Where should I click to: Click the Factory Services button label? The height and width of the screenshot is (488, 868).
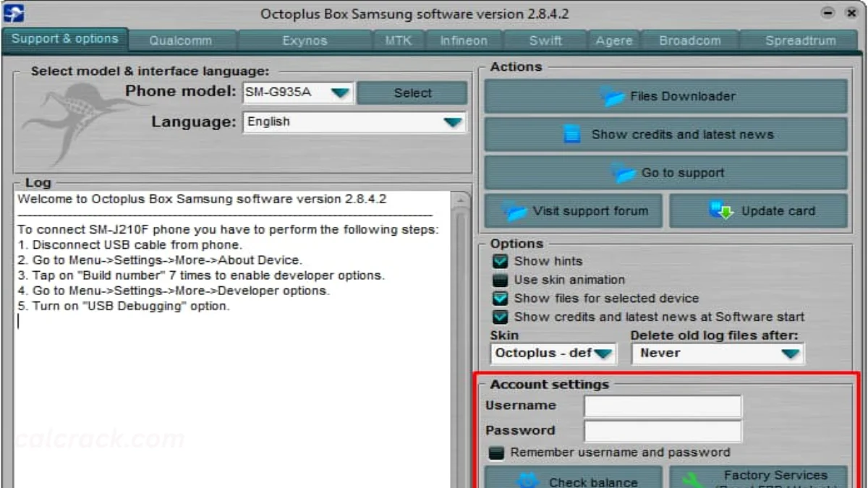[x=775, y=475]
